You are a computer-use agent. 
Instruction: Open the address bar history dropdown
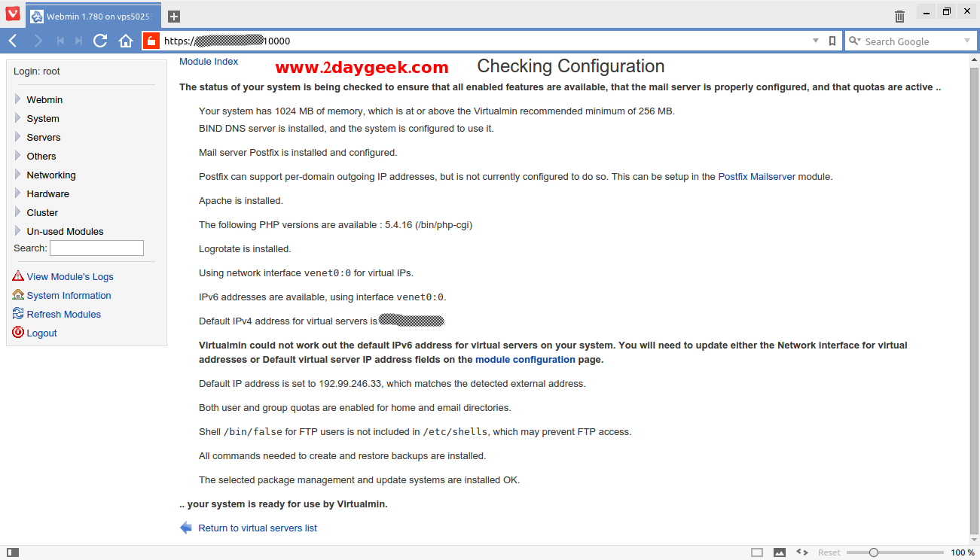[x=816, y=41]
